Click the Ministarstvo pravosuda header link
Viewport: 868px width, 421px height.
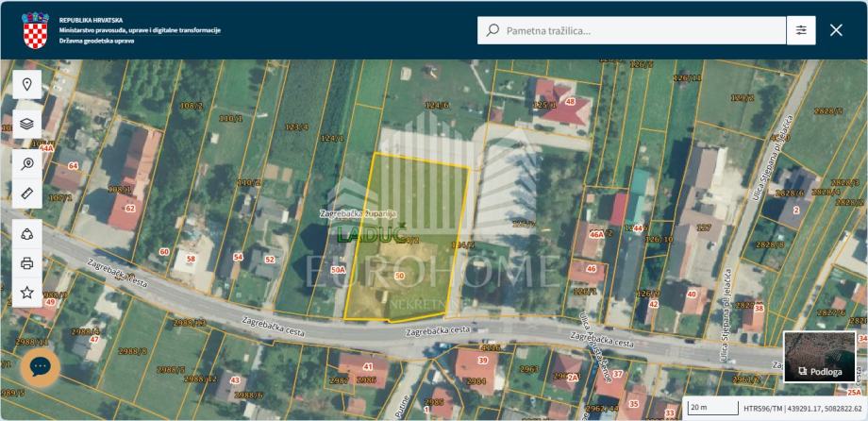[140, 30]
